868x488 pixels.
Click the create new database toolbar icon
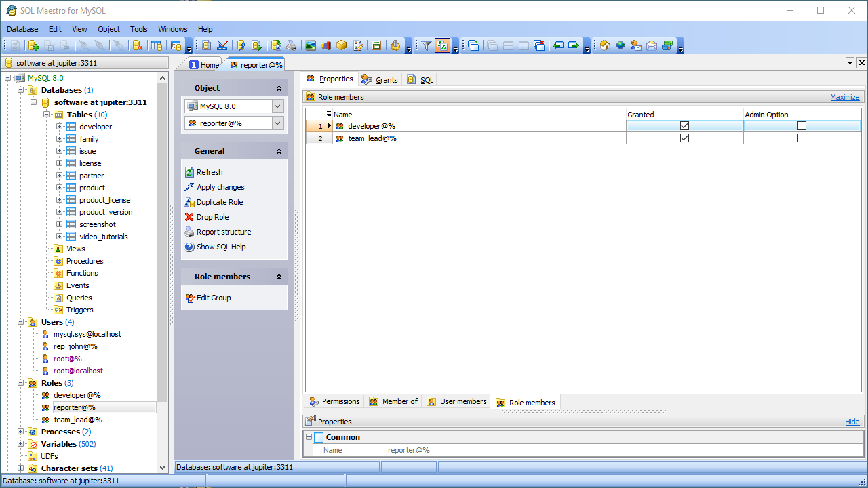coord(34,45)
